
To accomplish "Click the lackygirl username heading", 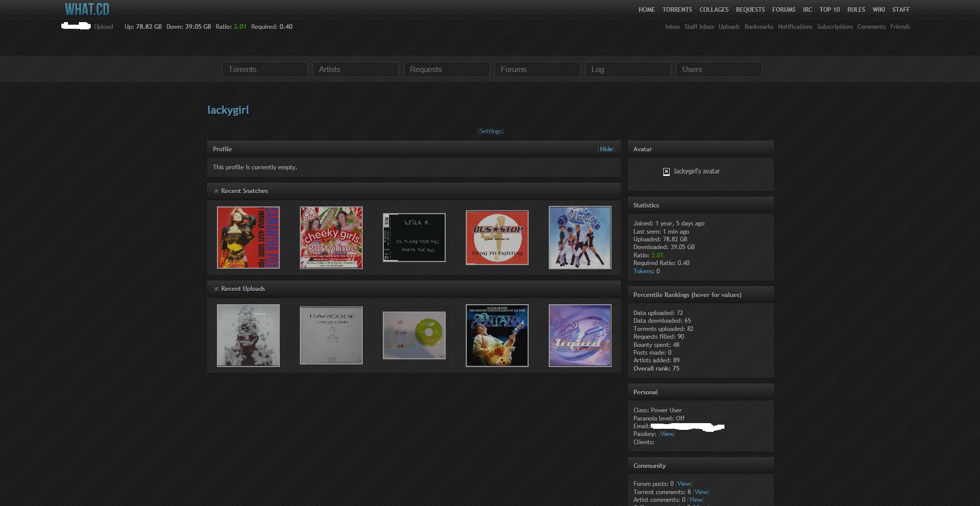I will (228, 110).
